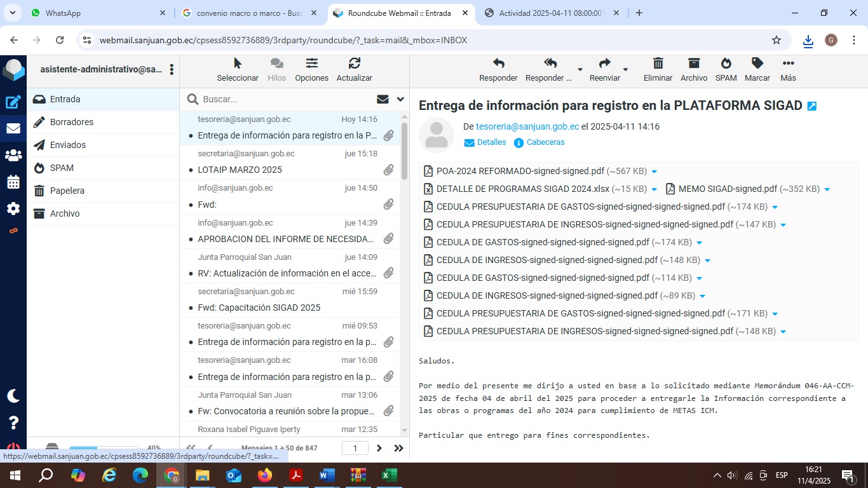The width and height of the screenshot is (868, 488).
Task: Expand the search options chevron
Action: click(400, 99)
